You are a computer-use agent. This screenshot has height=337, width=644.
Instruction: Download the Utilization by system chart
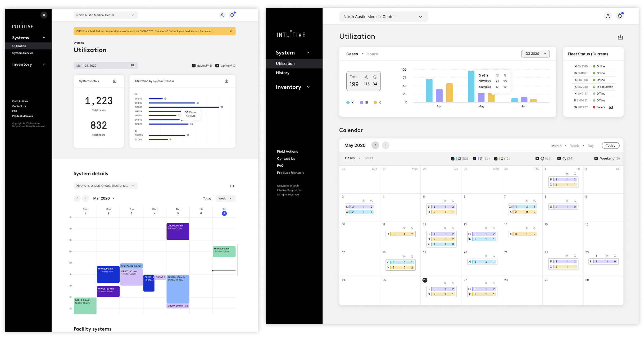pyautogui.click(x=226, y=81)
